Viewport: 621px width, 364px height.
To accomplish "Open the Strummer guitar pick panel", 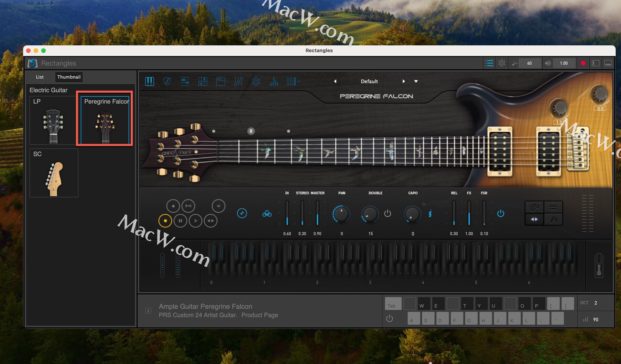I will 167,81.
